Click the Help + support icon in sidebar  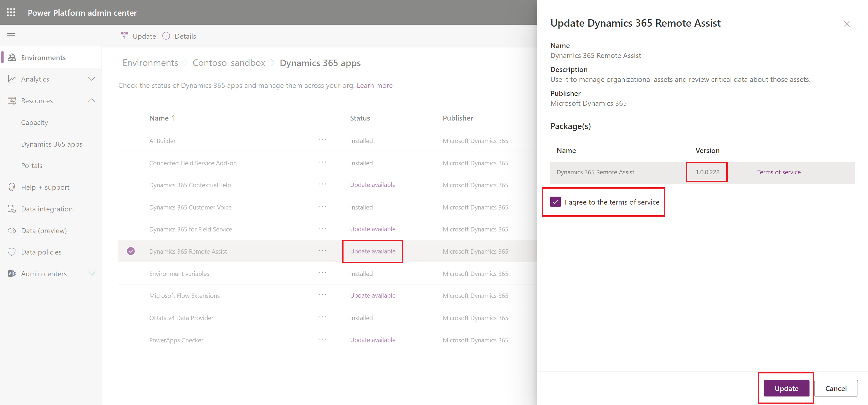12,187
